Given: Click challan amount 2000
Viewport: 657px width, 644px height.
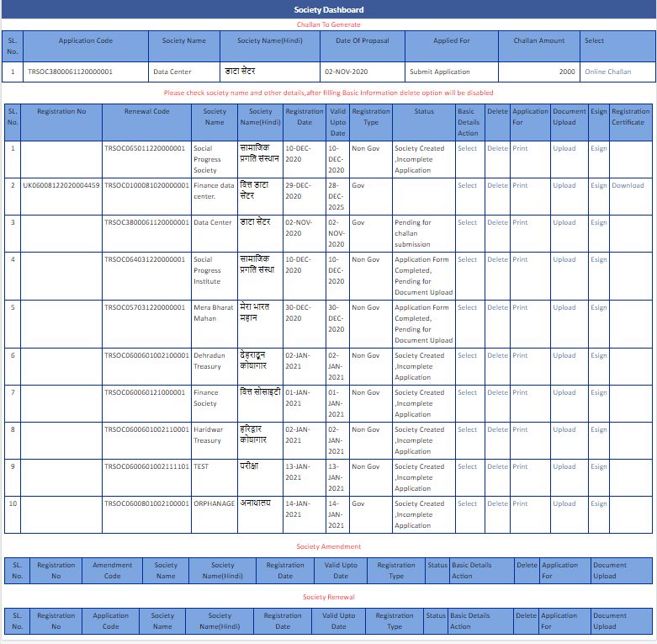Looking at the screenshot, I should click(567, 72).
